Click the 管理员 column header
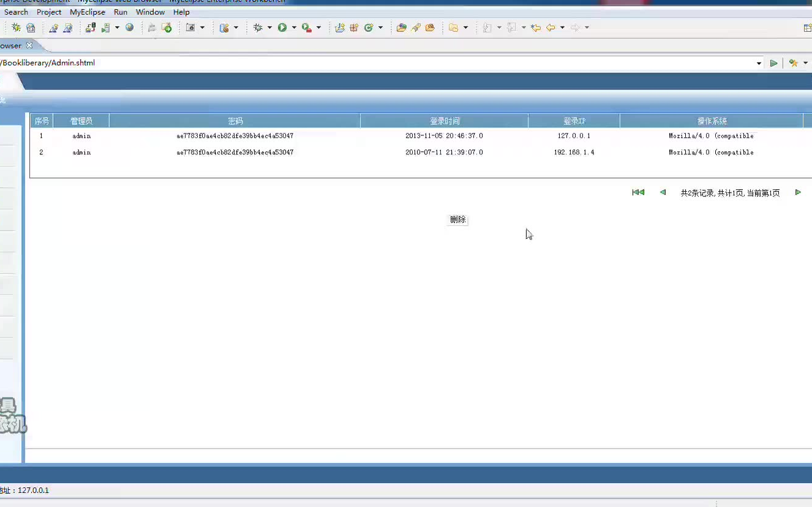This screenshot has width=812, height=507. 81,121
